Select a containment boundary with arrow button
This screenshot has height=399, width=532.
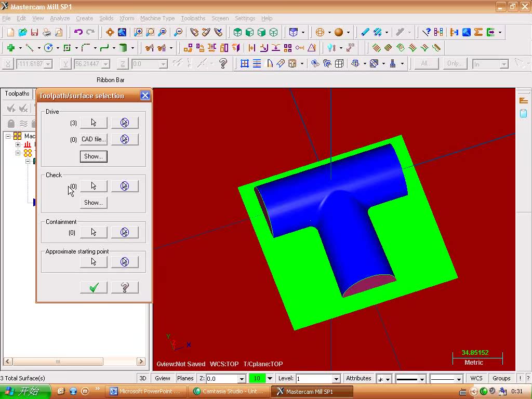pos(94,232)
